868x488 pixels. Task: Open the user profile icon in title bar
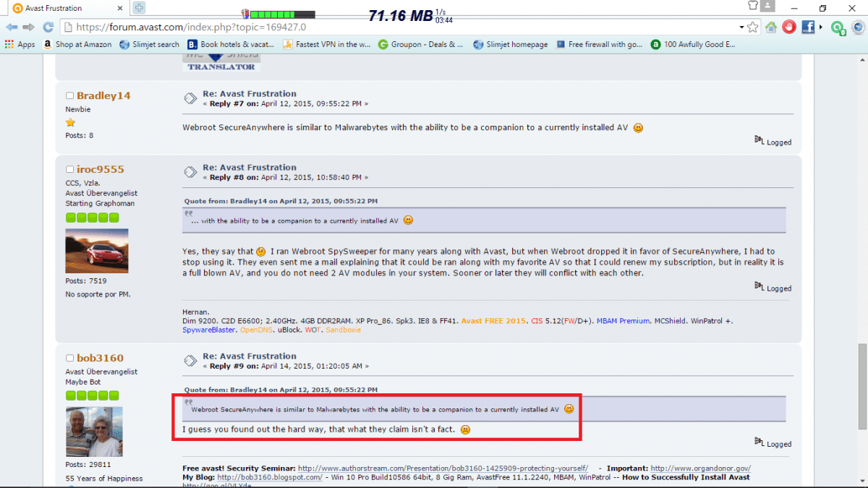pyautogui.click(x=769, y=7)
